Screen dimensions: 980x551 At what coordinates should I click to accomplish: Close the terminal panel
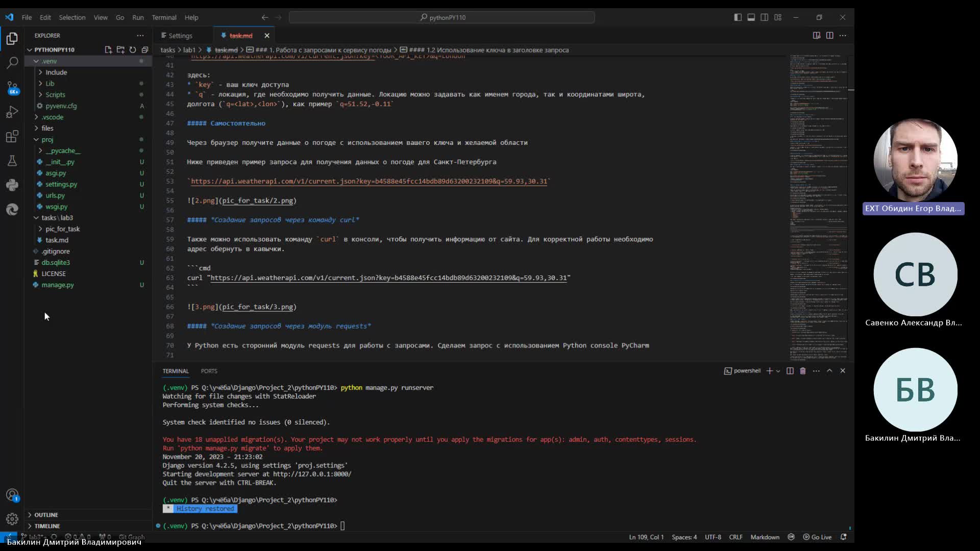click(x=843, y=371)
